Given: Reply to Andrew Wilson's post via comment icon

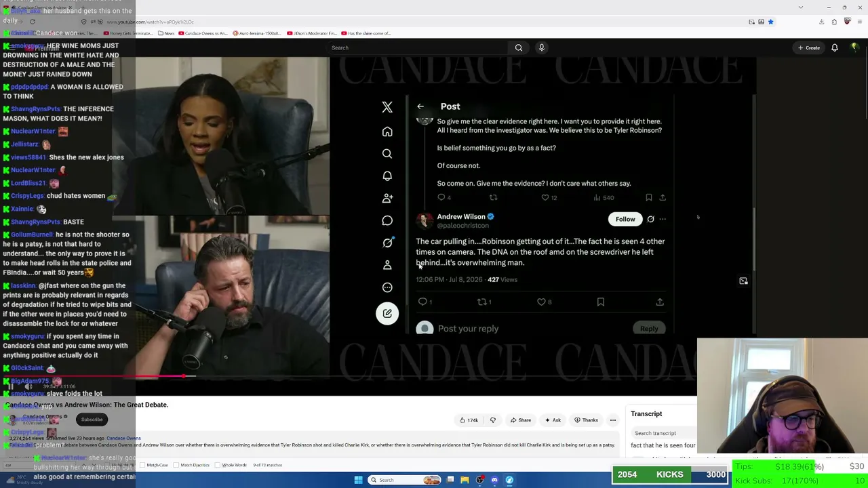Looking at the screenshot, I should coord(422,302).
